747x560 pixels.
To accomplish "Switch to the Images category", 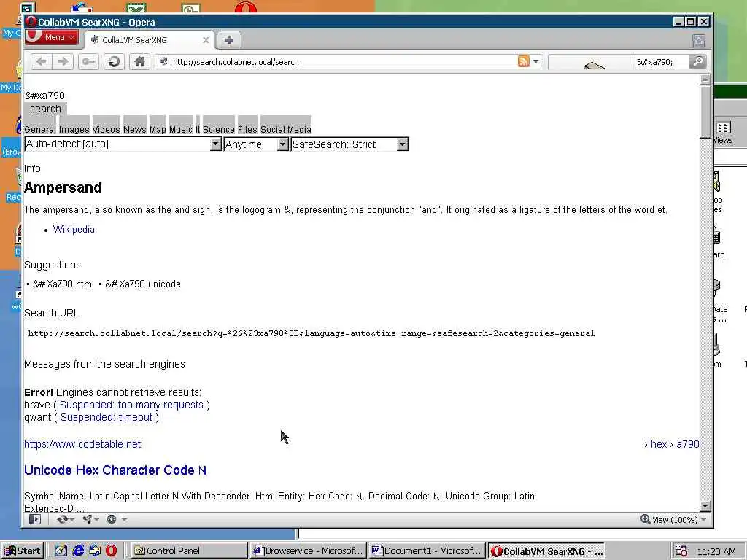I will 74,130.
